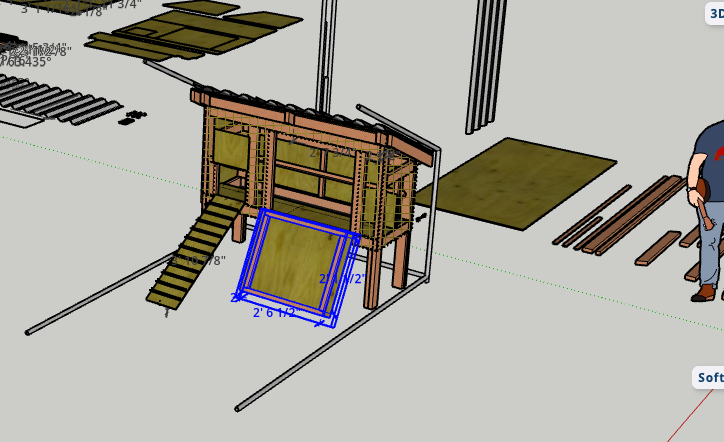Click the 2' 1/2" blue height dimension

tap(342, 279)
